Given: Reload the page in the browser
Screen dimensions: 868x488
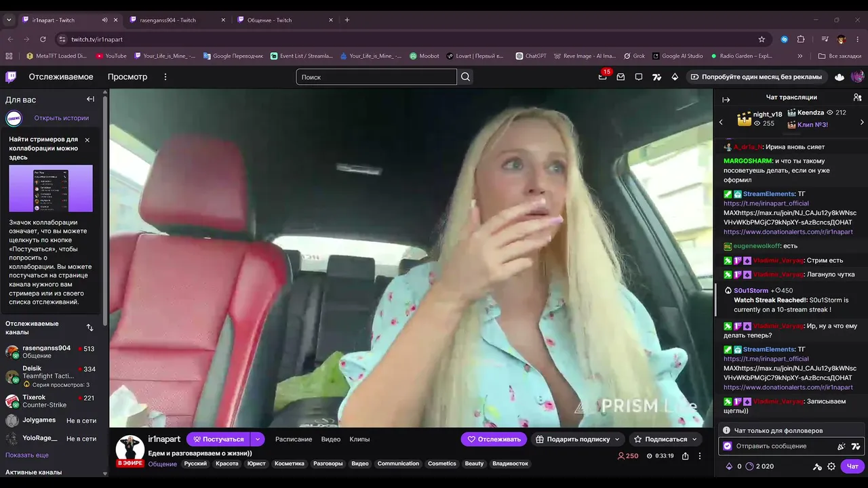Looking at the screenshot, I should (43, 39).
